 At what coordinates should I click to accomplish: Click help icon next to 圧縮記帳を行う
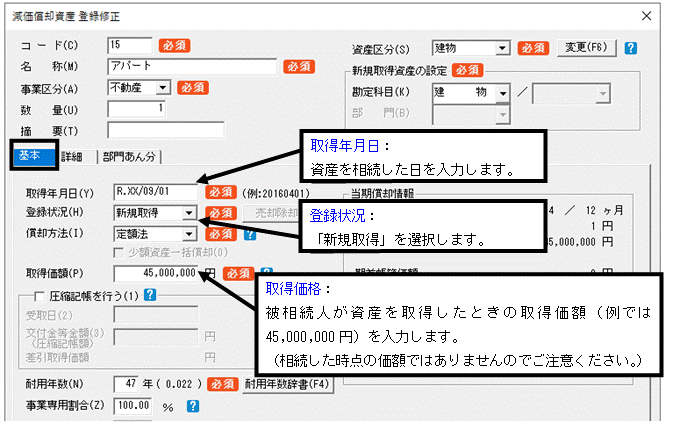pyautogui.click(x=149, y=295)
